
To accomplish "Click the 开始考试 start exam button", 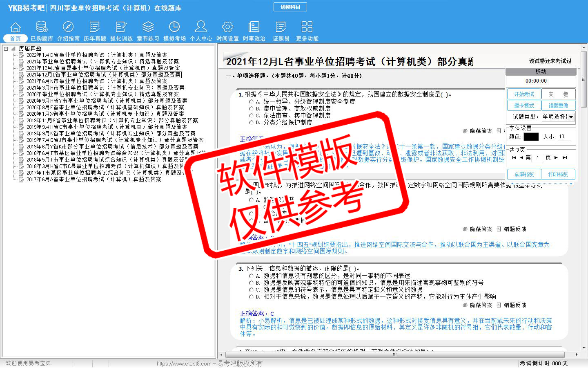I will tap(524, 94).
